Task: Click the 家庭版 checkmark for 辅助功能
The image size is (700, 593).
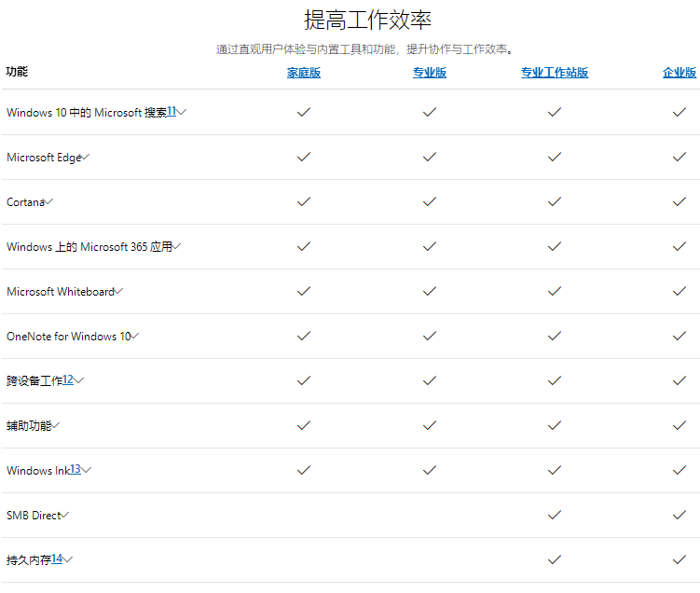Action: (x=304, y=425)
